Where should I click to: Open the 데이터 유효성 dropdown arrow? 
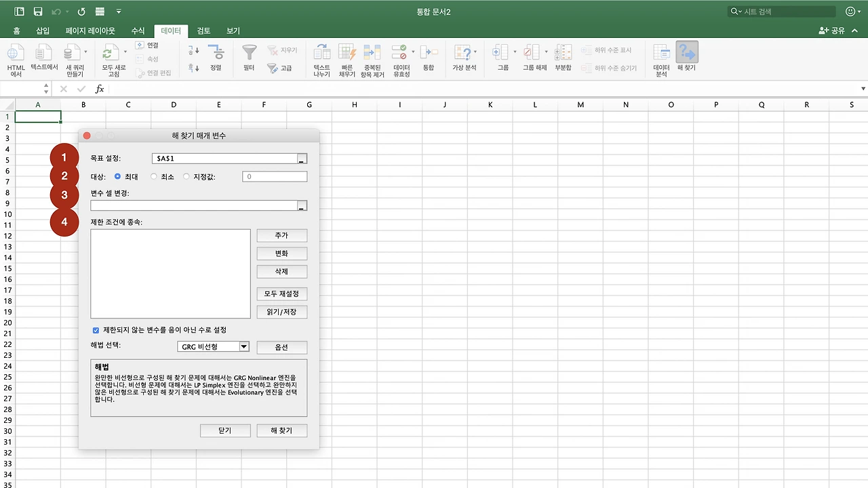coord(413,52)
